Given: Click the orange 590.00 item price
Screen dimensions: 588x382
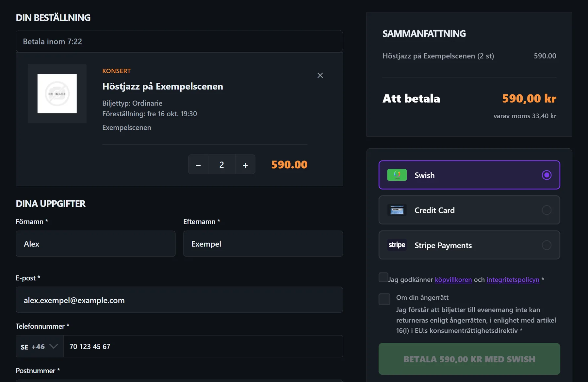Looking at the screenshot, I should [289, 165].
